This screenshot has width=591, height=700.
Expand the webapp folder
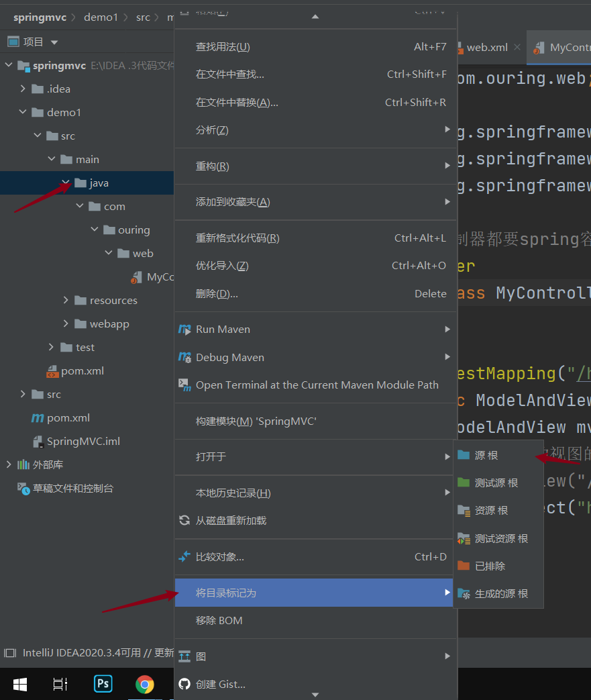click(x=66, y=323)
